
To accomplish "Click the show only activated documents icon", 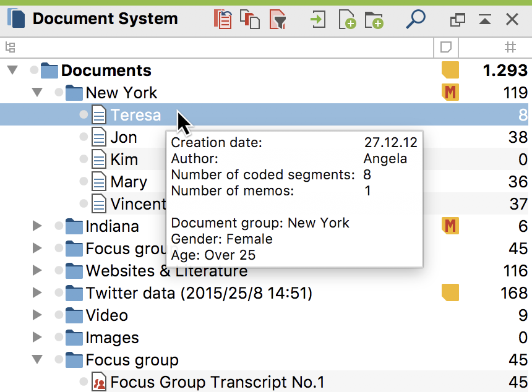I will click(x=251, y=19).
